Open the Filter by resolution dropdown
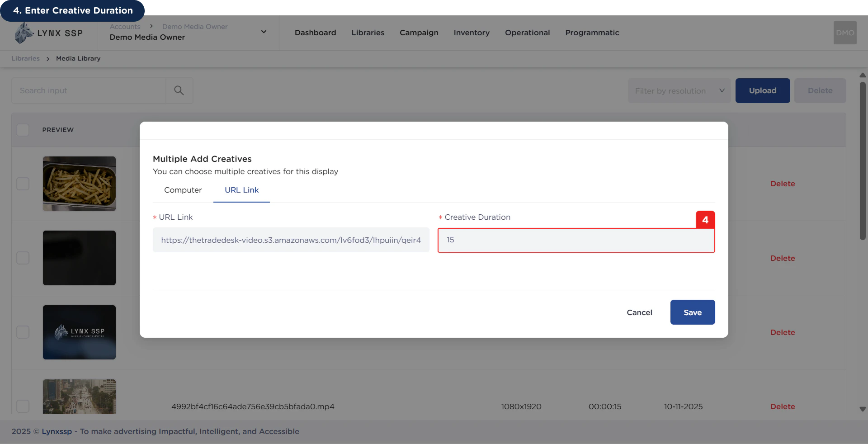Image resolution: width=868 pixels, height=444 pixels. coord(679,90)
